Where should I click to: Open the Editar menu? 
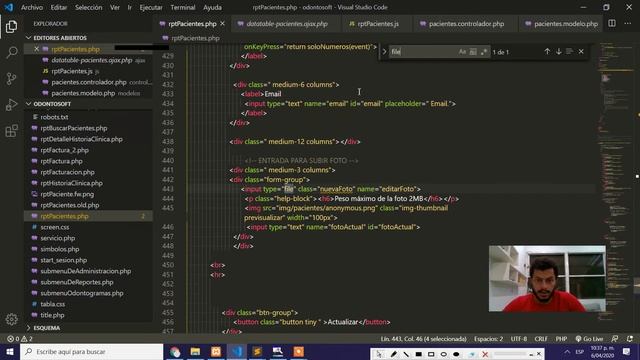tap(59, 7)
